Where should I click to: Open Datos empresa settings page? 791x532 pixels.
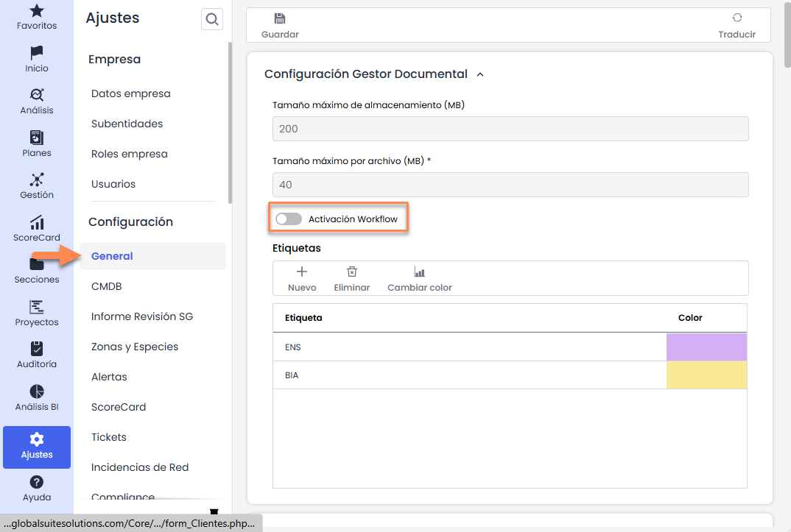click(x=130, y=93)
